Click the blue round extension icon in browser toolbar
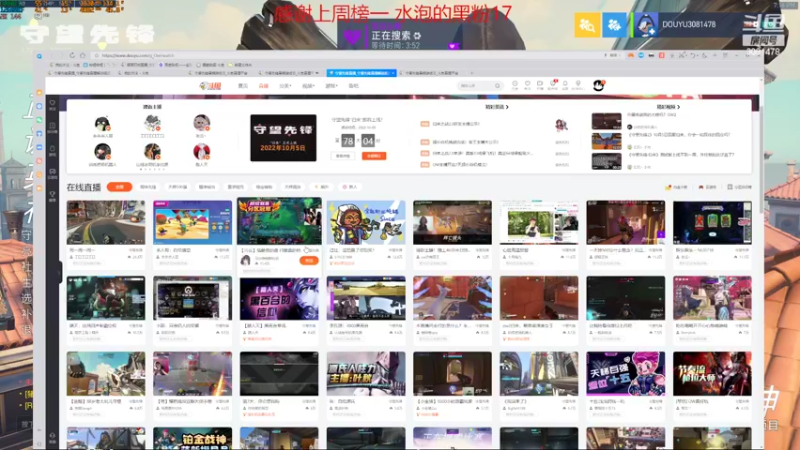Screen dimensions: 800x450 pos(641,55)
